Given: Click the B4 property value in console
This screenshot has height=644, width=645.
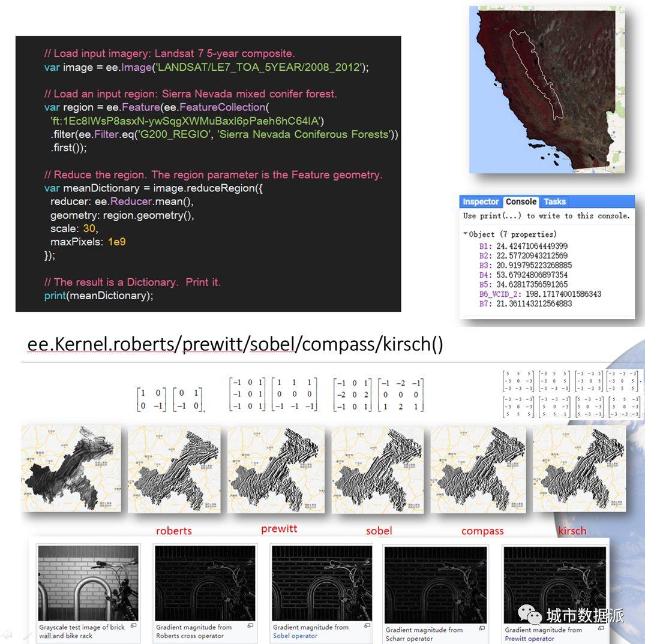Looking at the screenshot, I should pos(532,275).
